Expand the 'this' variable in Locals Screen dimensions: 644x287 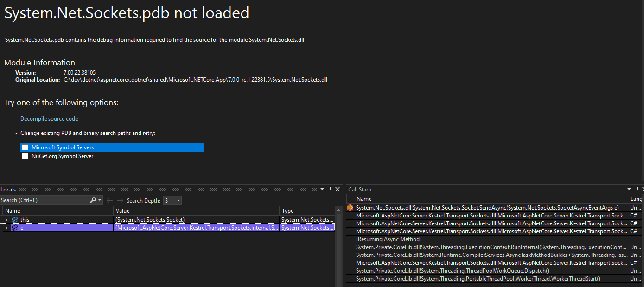click(x=6, y=219)
